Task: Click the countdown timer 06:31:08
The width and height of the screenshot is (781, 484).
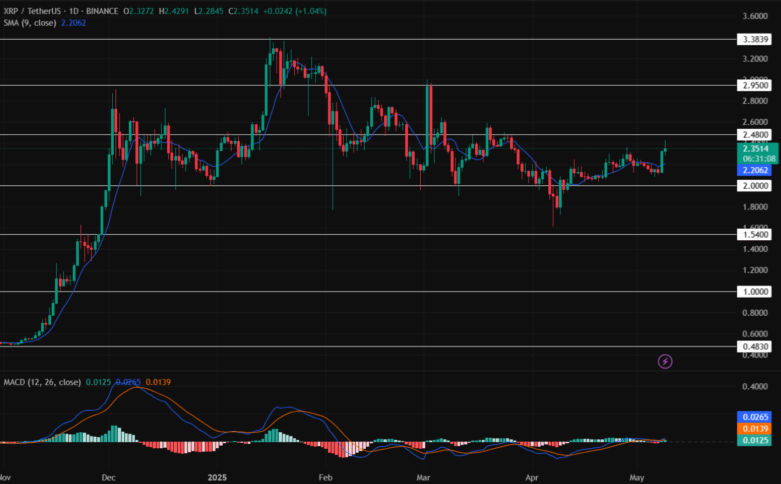Action: pos(759,159)
